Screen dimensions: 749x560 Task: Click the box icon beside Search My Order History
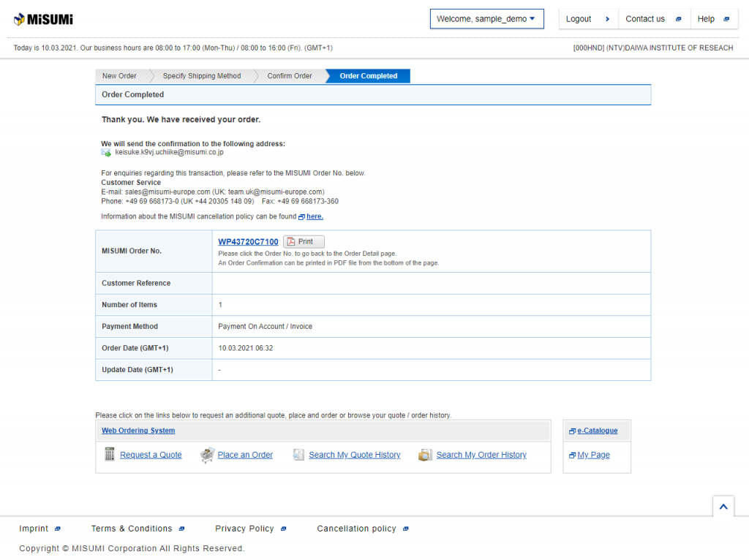(425, 455)
